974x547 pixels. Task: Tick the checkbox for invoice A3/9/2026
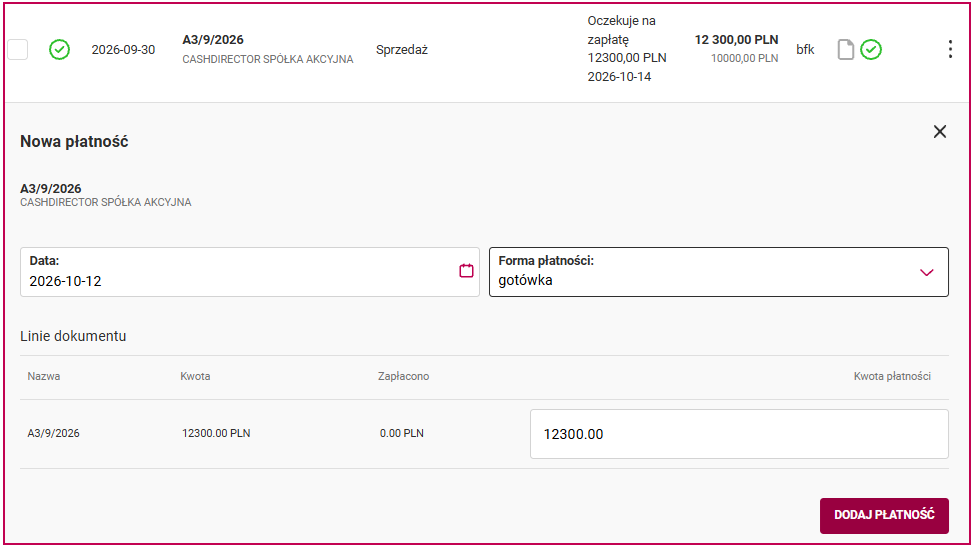click(x=17, y=50)
